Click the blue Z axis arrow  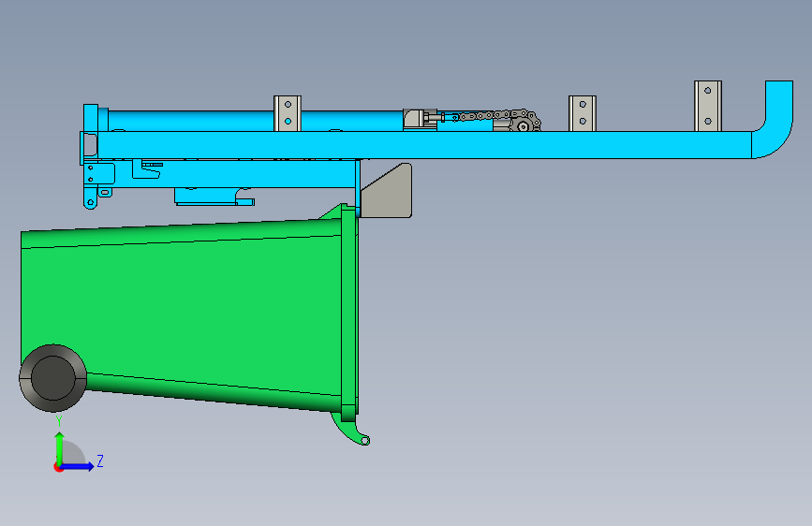click(x=78, y=466)
